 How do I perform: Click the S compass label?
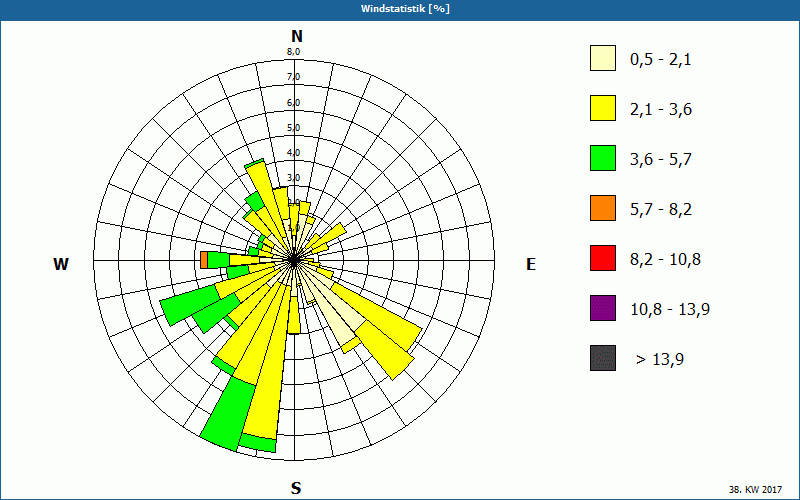pyautogui.click(x=296, y=488)
